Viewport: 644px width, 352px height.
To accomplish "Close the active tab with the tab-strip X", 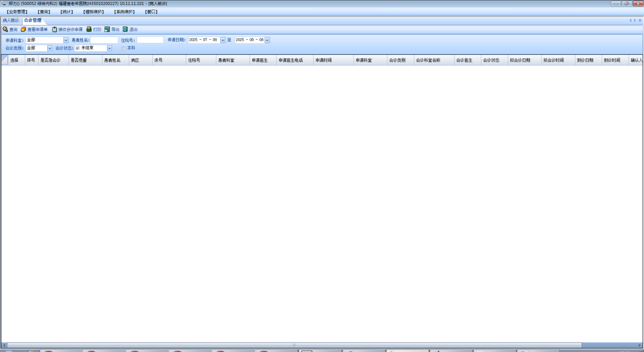I will pyautogui.click(x=640, y=20).
